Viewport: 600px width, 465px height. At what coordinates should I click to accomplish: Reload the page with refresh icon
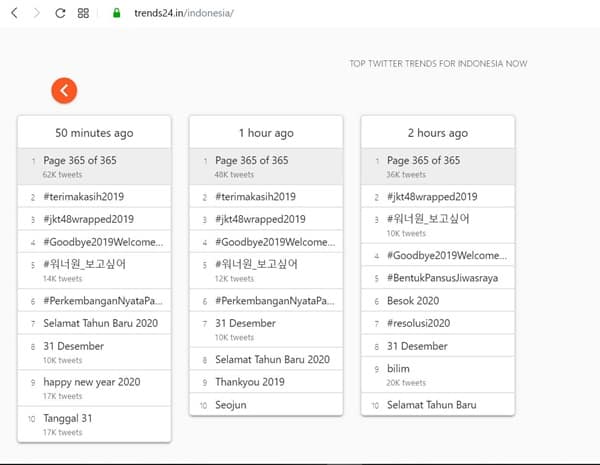tap(60, 13)
